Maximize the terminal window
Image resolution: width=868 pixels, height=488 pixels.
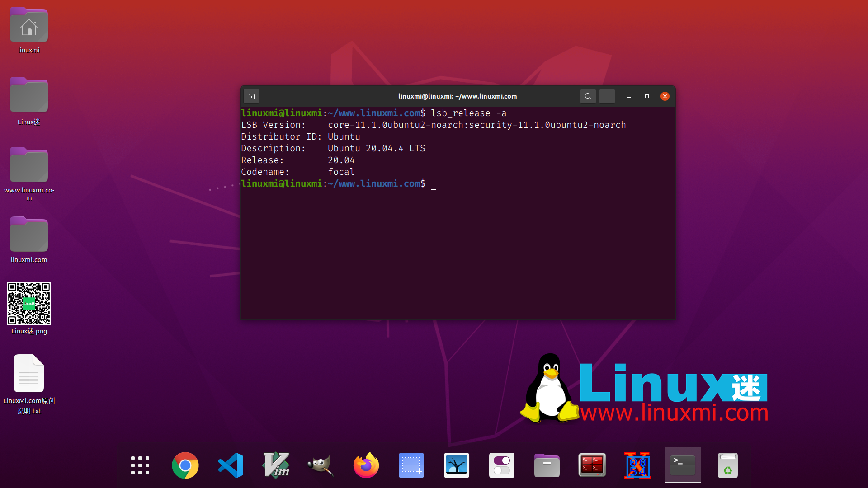click(x=647, y=96)
